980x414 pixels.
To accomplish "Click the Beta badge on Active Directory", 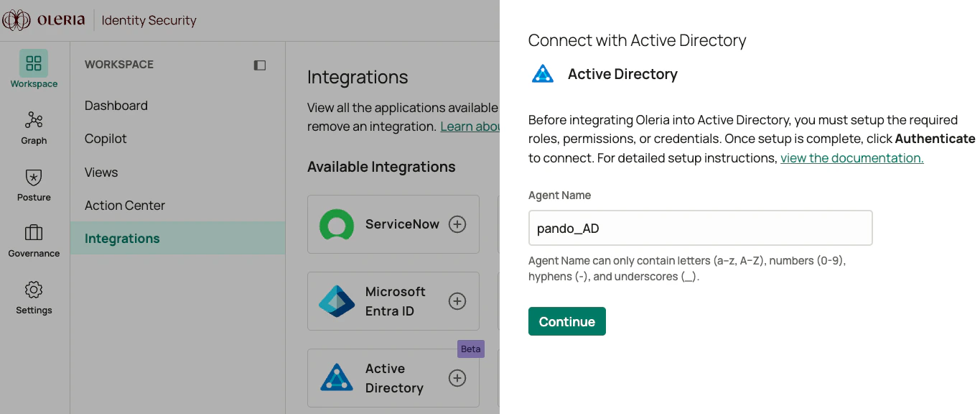I will click(471, 349).
